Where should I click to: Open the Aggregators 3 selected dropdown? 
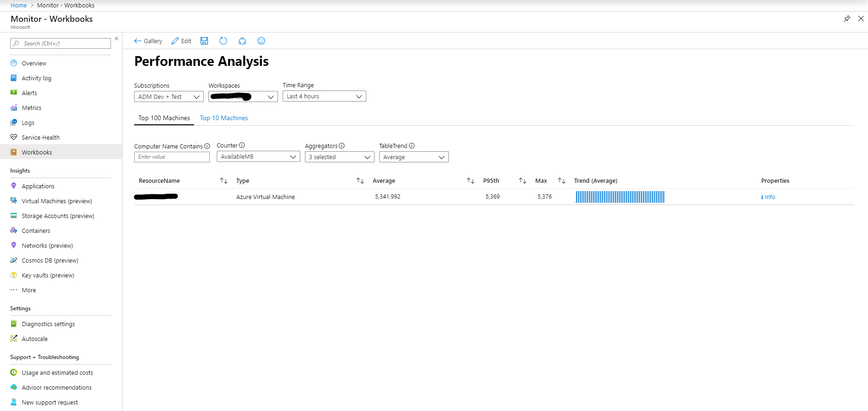click(x=340, y=157)
